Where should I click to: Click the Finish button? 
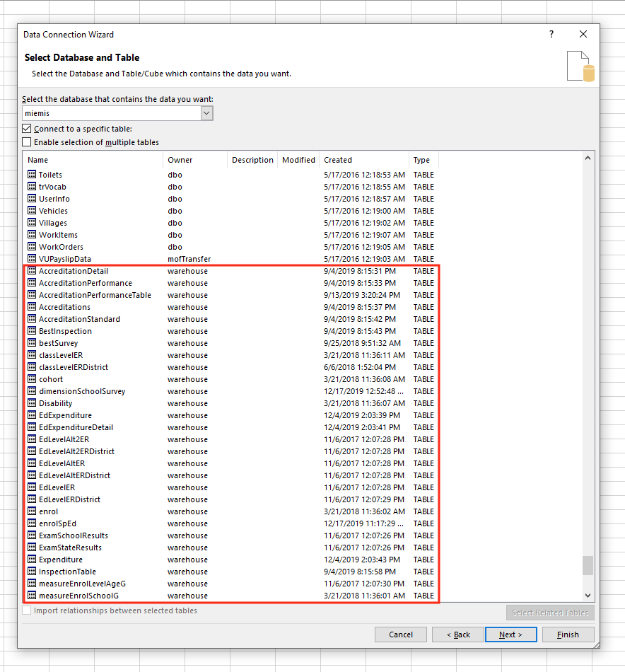568,635
